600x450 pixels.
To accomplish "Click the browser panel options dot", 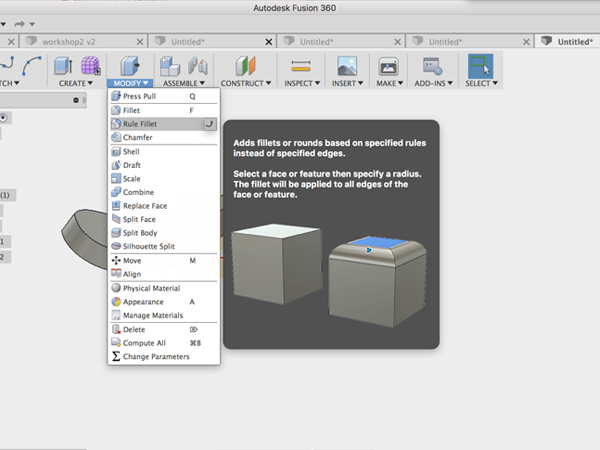I will click(76, 100).
